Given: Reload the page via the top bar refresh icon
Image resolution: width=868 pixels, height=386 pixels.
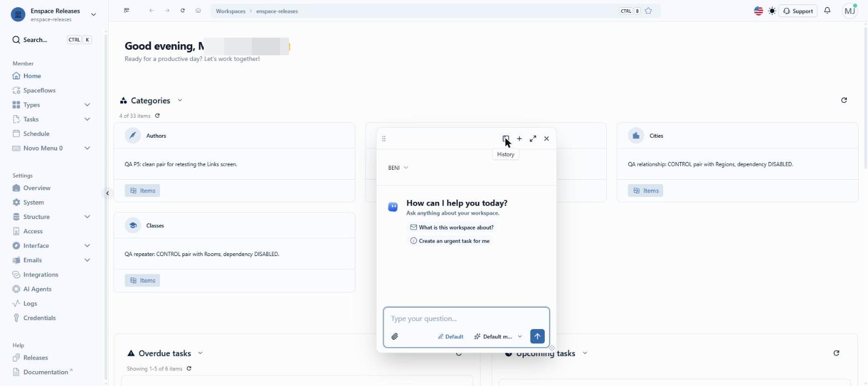Looking at the screenshot, I should point(182,11).
